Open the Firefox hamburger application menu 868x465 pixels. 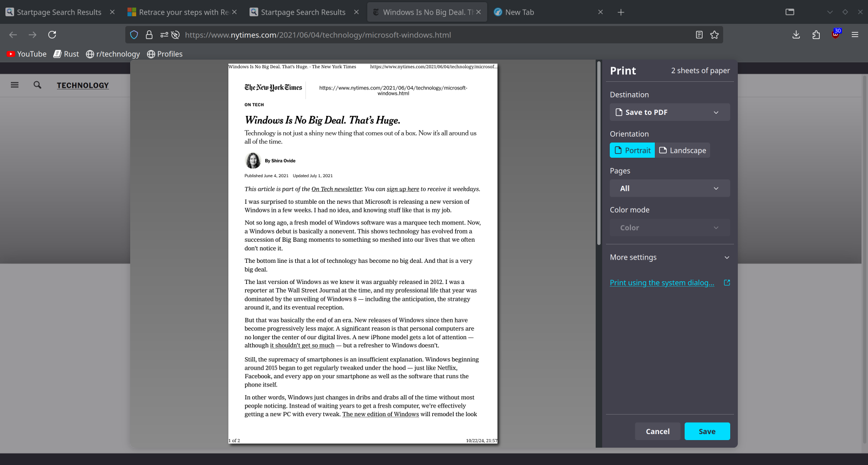(x=855, y=35)
